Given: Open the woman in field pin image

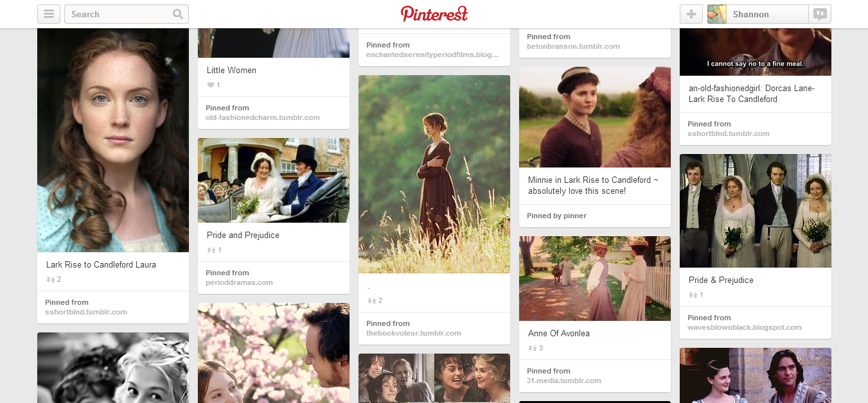Looking at the screenshot, I should [x=434, y=174].
